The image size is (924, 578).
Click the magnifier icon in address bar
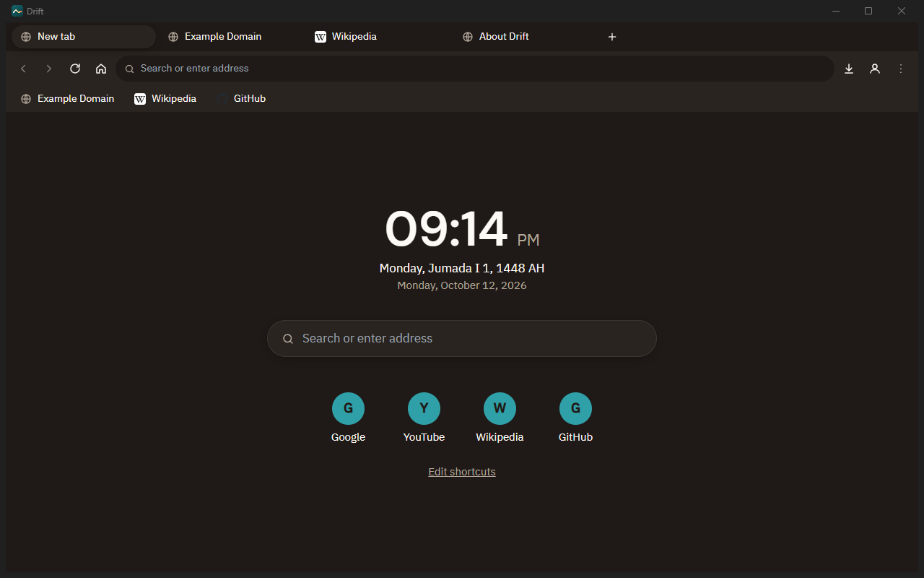(130, 69)
